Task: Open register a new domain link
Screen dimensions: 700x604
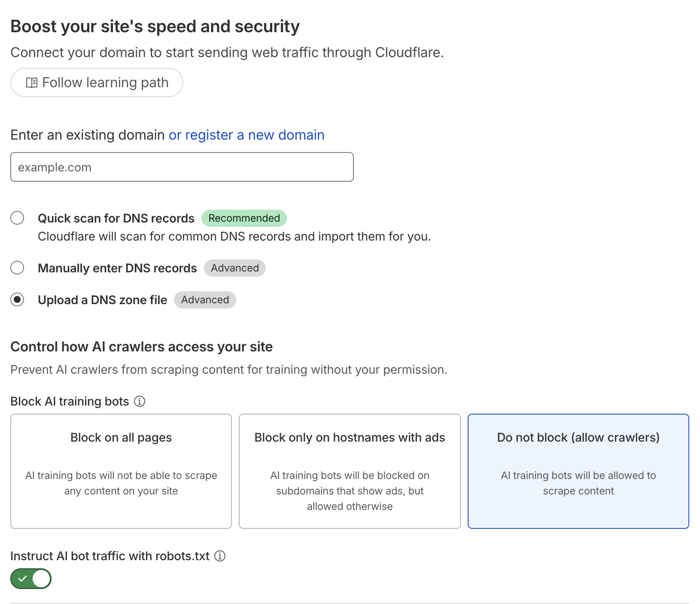Action: tap(246, 135)
